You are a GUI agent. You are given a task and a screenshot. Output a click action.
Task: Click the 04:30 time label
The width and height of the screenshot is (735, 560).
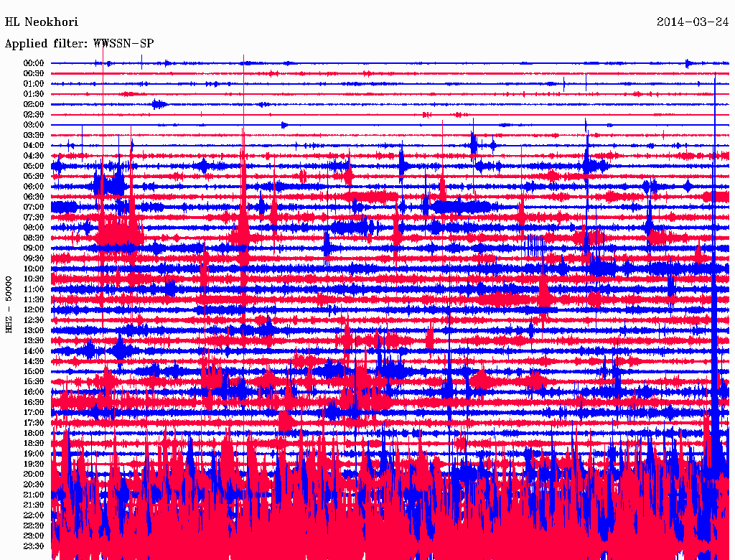(x=34, y=156)
